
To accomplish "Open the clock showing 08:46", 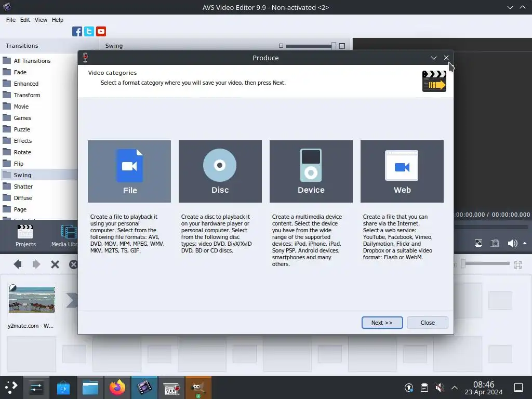I will tap(484, 388).
